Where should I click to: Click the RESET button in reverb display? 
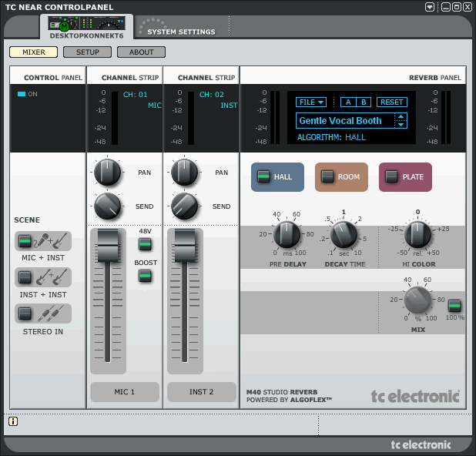pyautogui.click(x=391, y=102)
